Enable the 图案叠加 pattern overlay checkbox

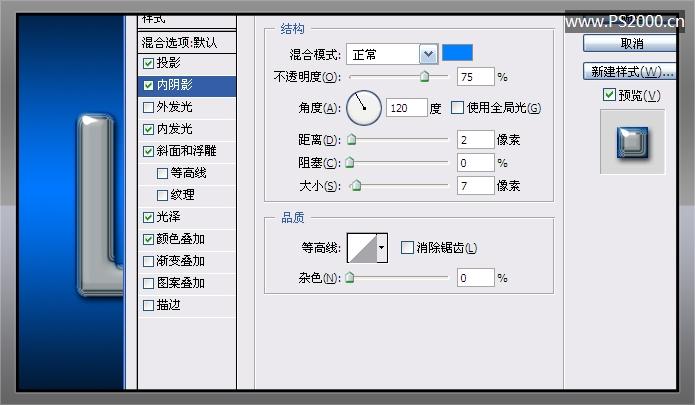(148, 283)
